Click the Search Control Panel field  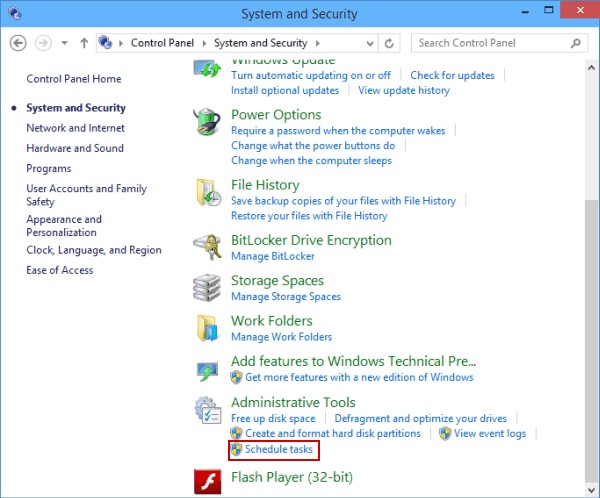[492, 43]
